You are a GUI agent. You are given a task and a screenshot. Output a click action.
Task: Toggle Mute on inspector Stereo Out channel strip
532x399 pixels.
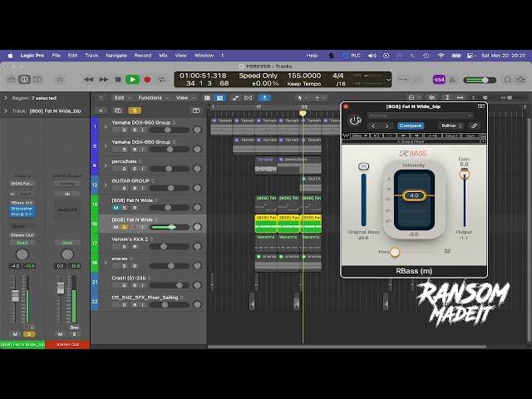click(x=60, y=334)
